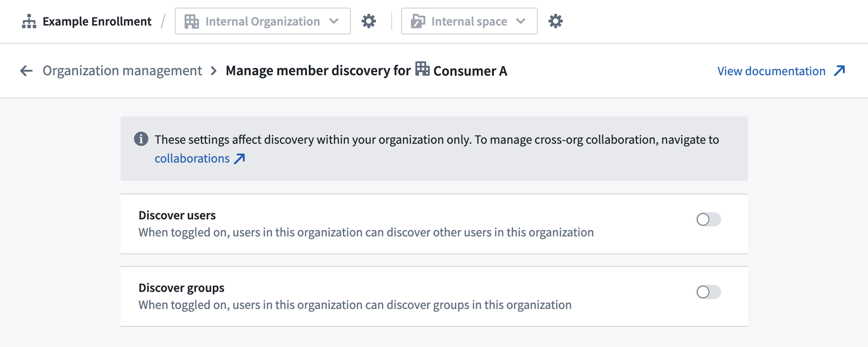Expand the Internal Organization dropdown
Image resolution: width=868 pixels, height=347 pixels.
click(x=262, y=21)
